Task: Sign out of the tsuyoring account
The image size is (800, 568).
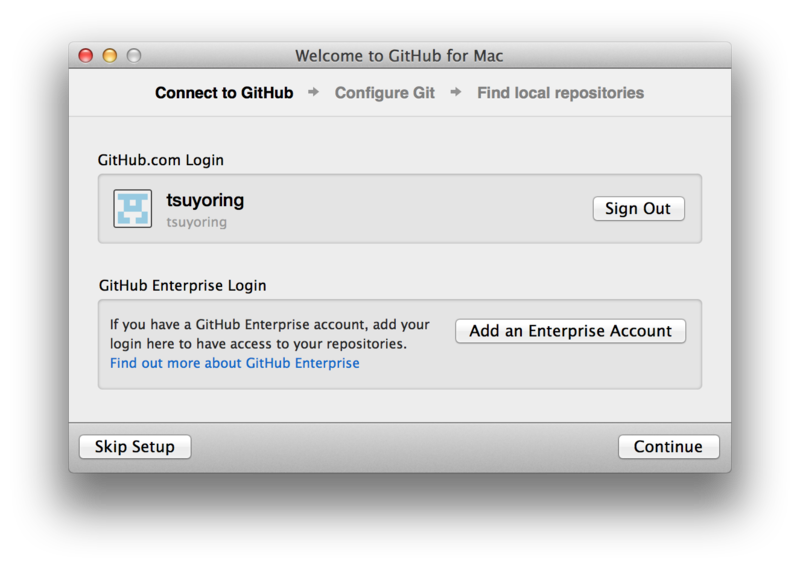Action: (x=638, y=208)
